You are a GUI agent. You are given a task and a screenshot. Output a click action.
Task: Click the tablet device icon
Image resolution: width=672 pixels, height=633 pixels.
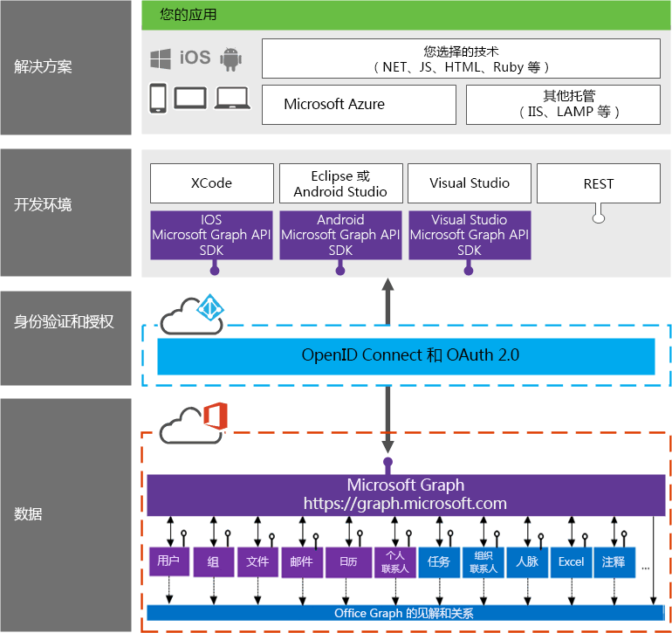pyautogui.click(x=190, y=98)
